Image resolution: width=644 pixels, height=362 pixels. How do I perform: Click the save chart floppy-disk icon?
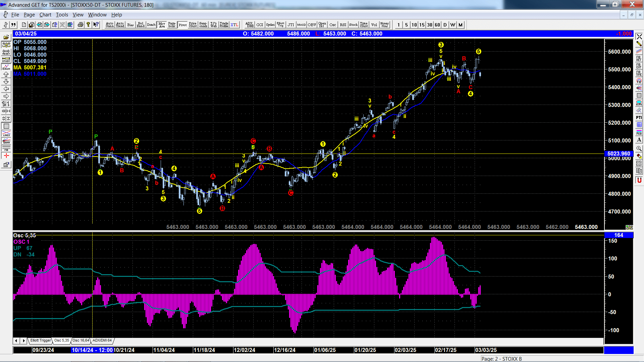[31, 25]
